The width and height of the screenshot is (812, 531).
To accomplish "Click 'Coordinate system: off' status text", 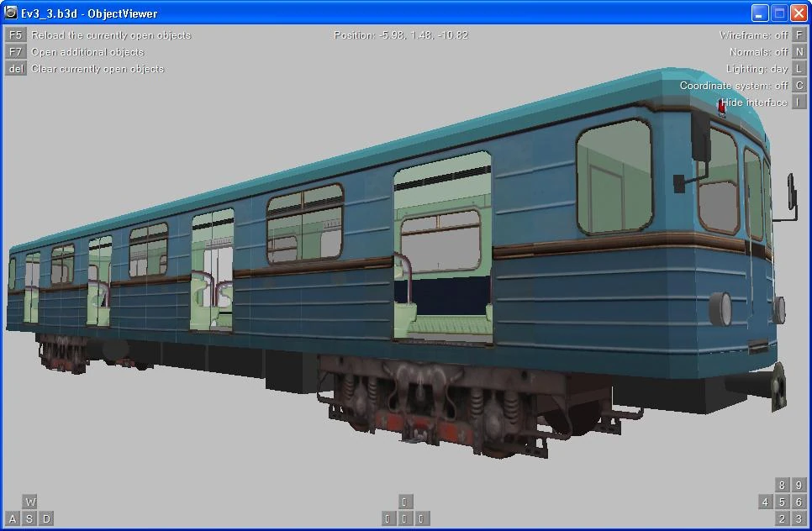I will click(x=734, y=86).
